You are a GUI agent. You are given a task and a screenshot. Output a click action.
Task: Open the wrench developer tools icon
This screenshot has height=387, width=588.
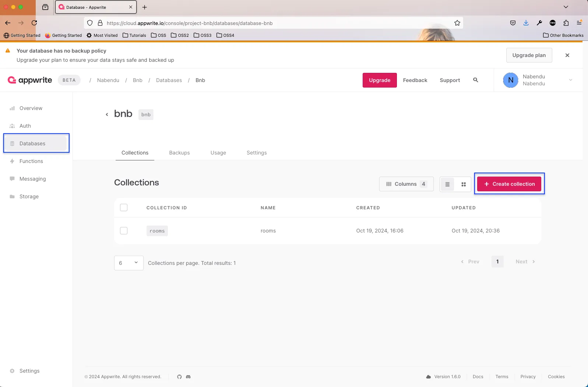tap(539, 23)
